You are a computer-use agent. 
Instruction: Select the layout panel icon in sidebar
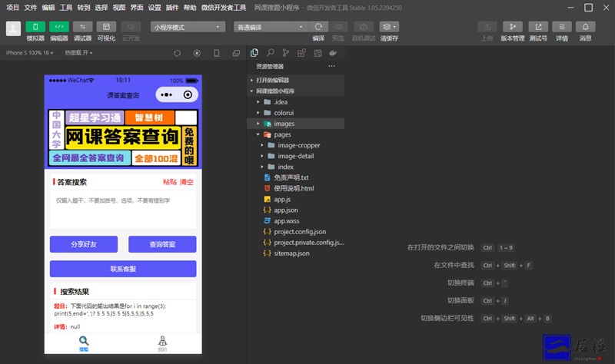click(317, 52)
